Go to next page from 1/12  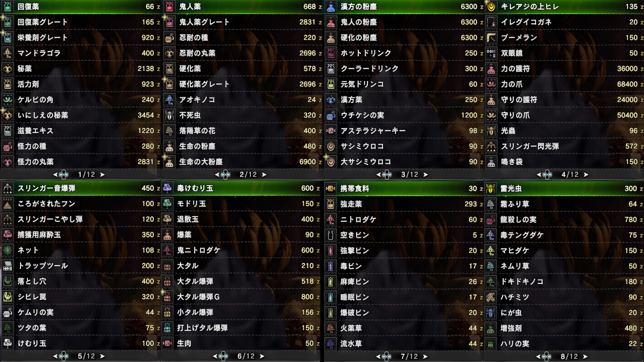(x=103, y=175)
